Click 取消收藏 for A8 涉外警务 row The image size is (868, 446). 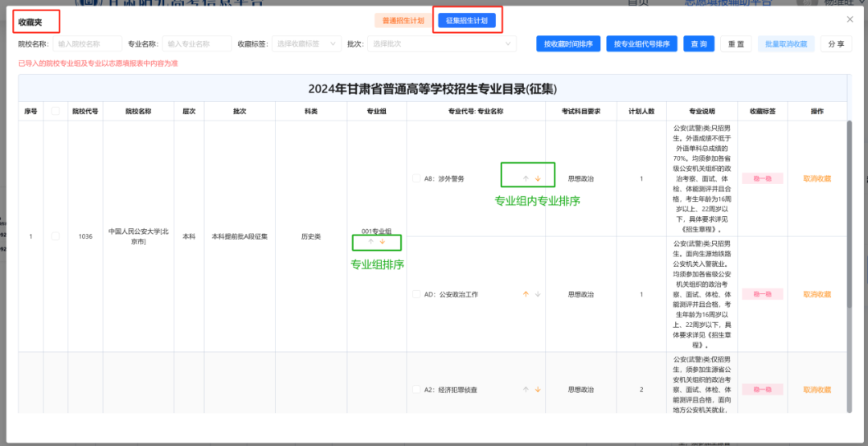click(817, 178)
